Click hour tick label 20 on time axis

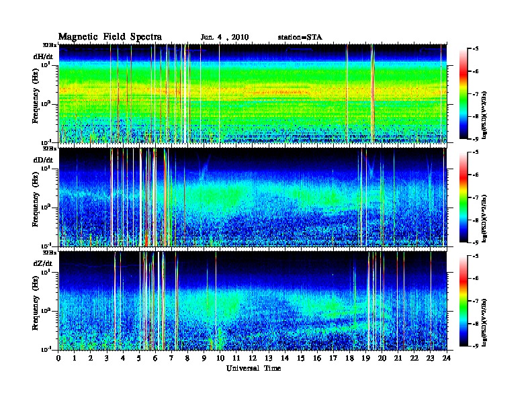click(x=382, y=358)
